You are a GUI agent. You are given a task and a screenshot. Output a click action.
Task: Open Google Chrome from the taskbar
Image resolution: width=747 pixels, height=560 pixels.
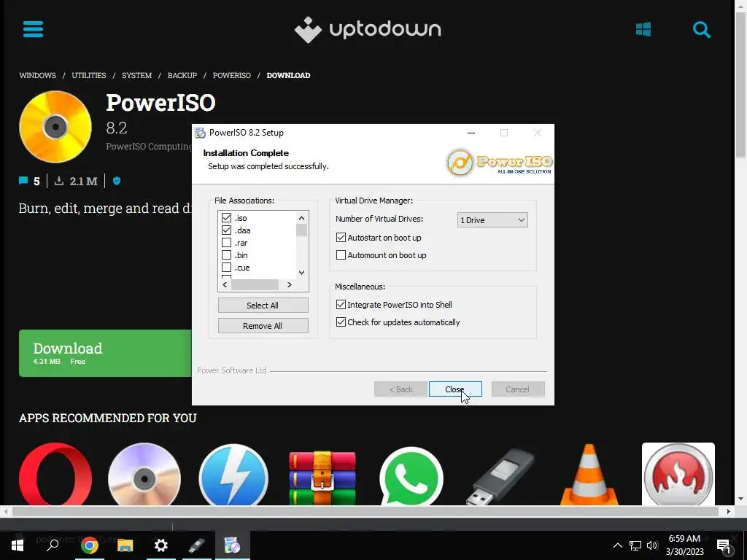[89, 545]
